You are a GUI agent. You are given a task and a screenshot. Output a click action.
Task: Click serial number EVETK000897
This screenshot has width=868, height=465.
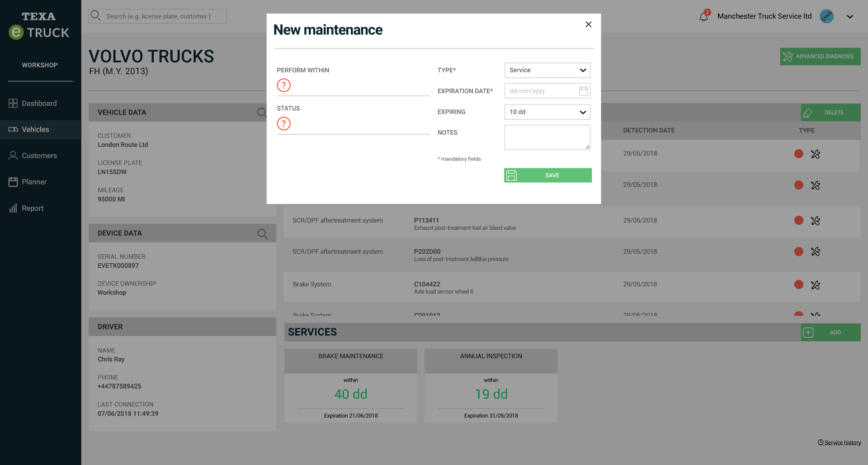pyautogui.click(x=118, y=266)
